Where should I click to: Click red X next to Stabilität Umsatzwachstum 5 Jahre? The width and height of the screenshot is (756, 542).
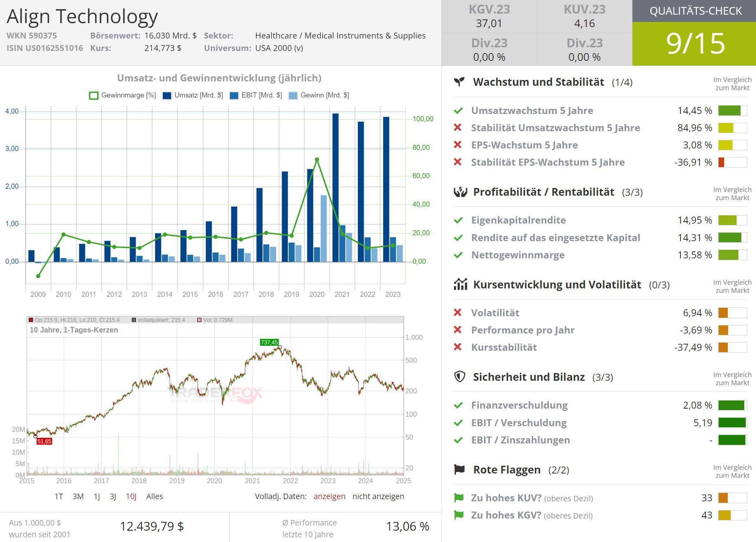[458, 128]
